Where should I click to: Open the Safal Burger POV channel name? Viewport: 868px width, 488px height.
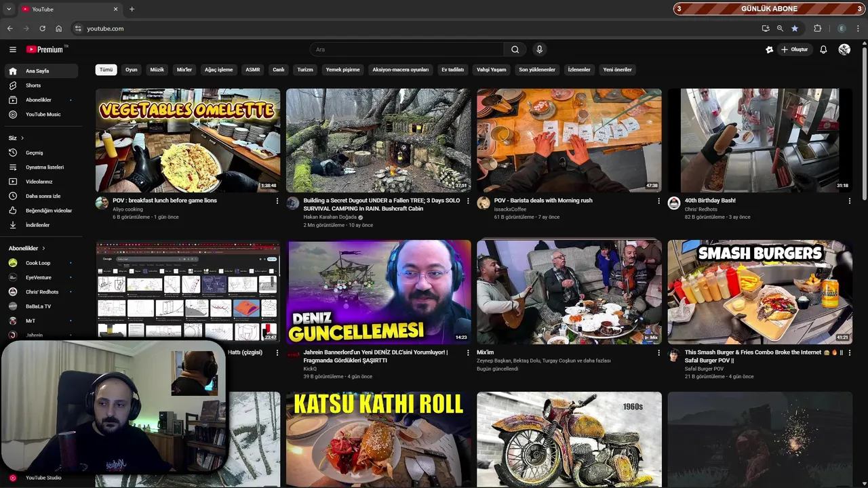tap(704, 369)
